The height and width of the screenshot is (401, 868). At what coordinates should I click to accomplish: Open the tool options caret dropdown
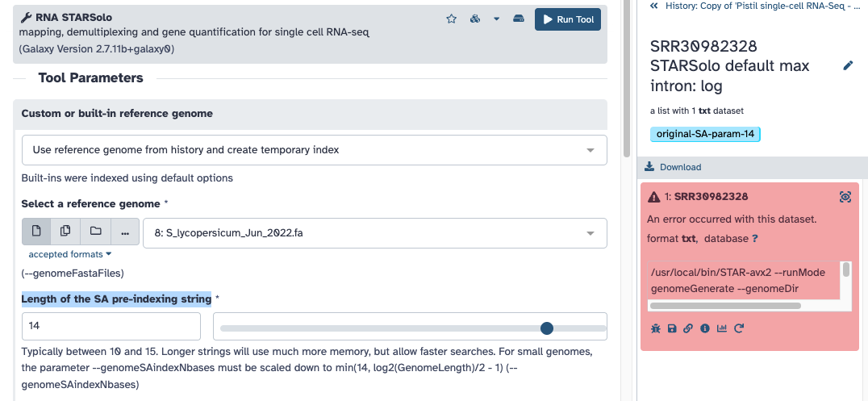[x=497, y=19]
